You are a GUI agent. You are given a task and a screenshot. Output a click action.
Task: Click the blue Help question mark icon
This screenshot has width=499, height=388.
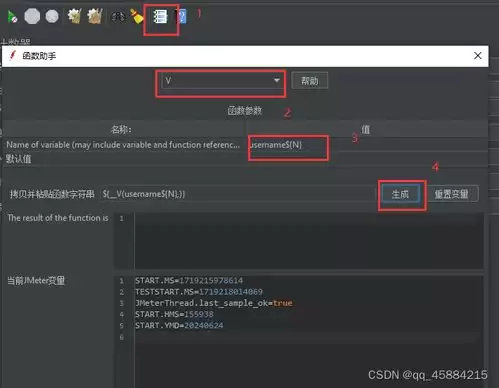(x=182, y=16)
